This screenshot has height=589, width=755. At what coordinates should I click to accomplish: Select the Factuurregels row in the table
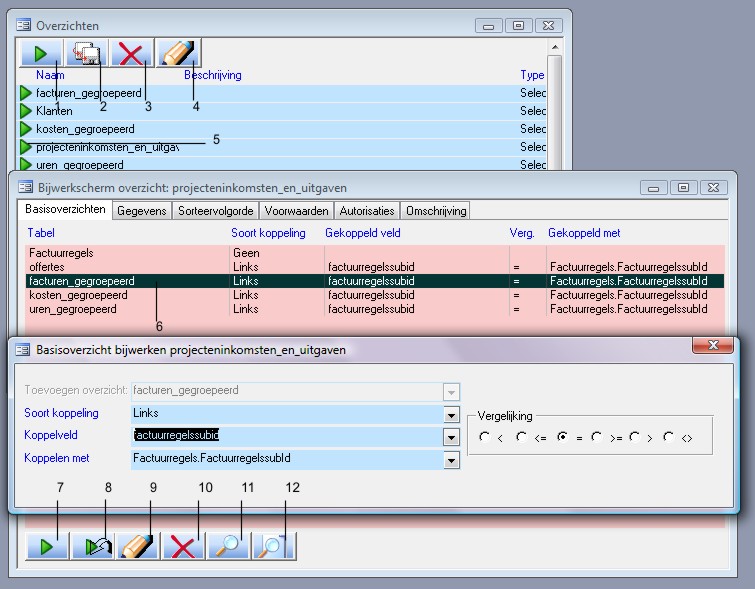coord(375,253)
